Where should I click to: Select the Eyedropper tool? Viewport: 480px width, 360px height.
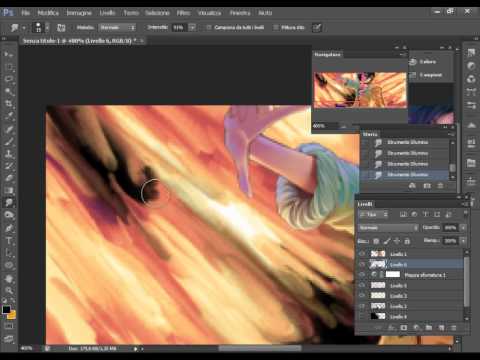pos(9,116)
